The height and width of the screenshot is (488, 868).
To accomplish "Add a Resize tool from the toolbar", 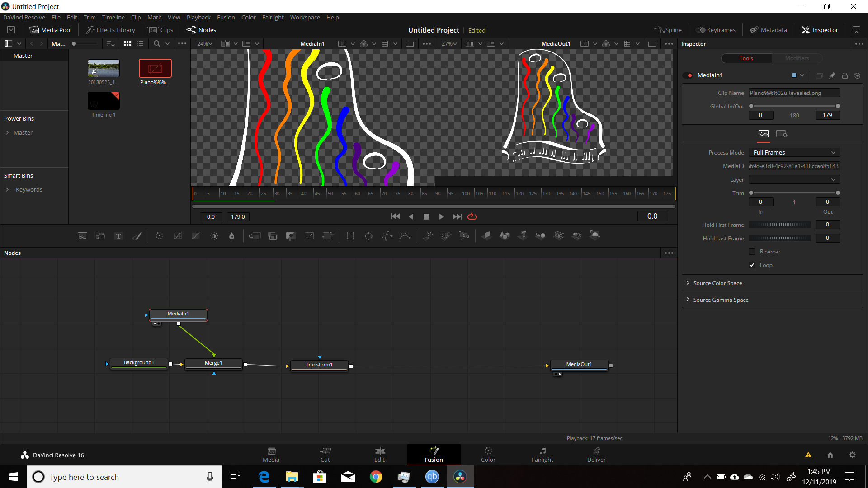I will [309, 236].
